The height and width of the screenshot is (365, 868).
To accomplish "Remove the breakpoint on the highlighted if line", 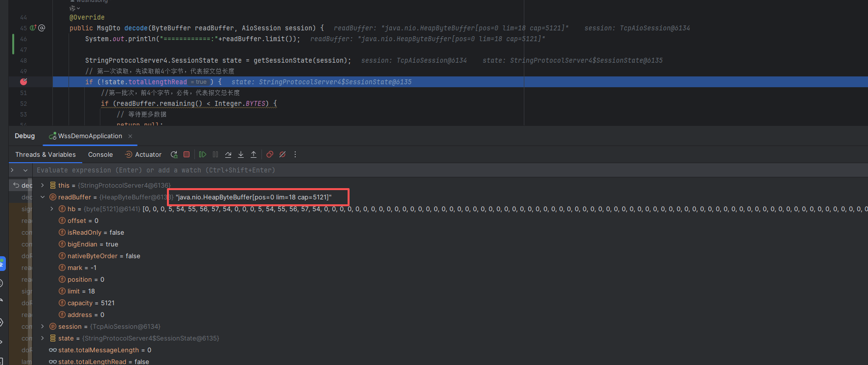I will (x=23, y=82).
